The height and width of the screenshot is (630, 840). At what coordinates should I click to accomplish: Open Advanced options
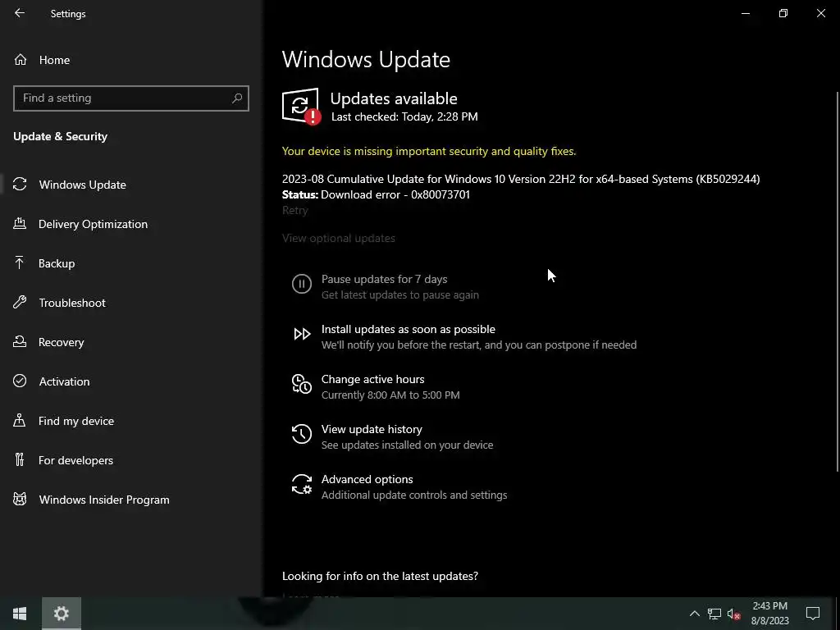(367, 479)
